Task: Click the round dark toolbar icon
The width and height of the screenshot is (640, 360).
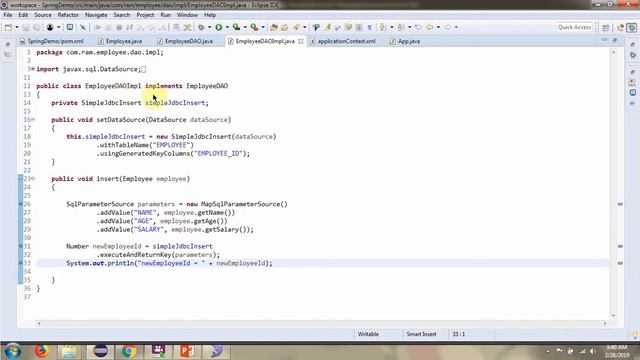Action: [x=50, y=27]
